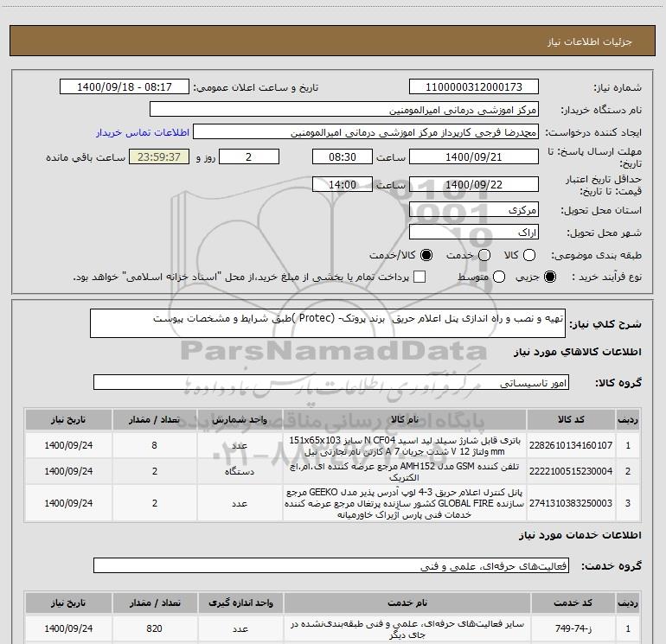
Task: Click the اطلاعات خدمات مورد نیاز section title
Action: pos(580,535)
